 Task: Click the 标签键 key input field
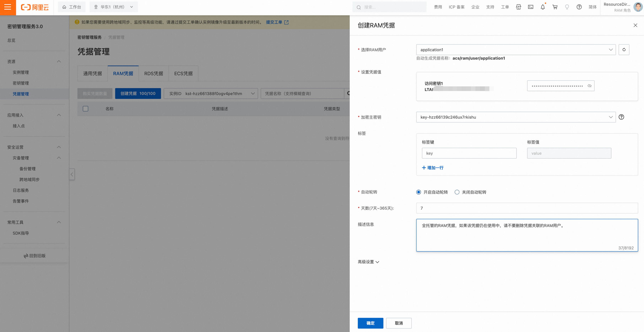[469, 153]
